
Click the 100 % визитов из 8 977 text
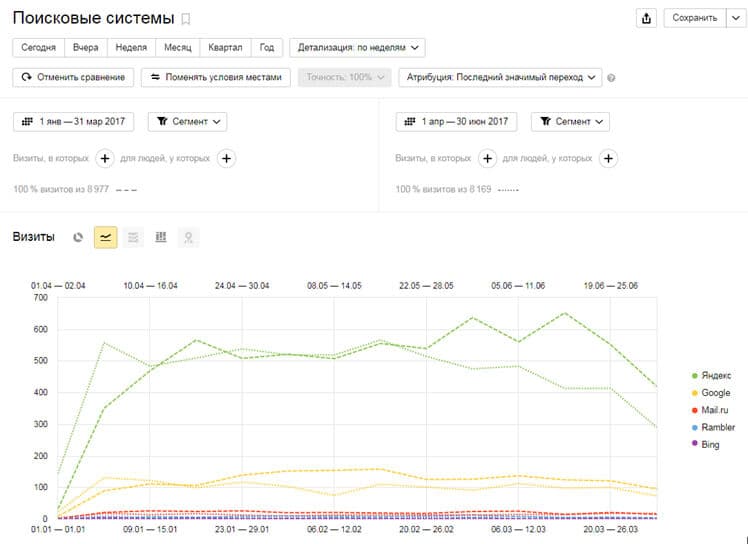61,189
